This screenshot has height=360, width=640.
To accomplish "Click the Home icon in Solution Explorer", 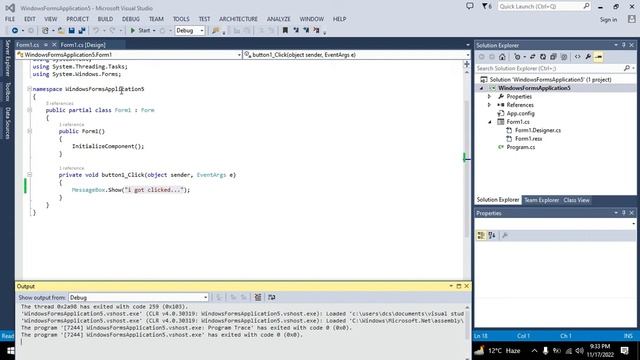I will click(502, 57).
